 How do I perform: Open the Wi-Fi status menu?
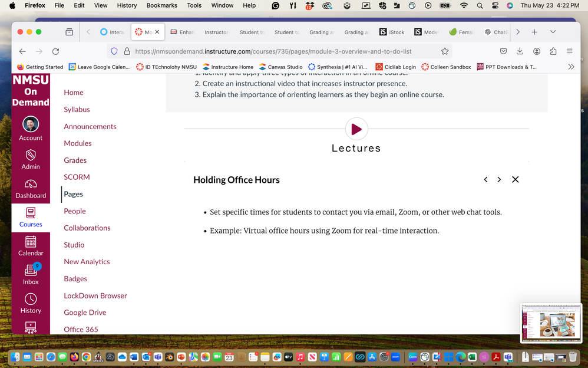click(464, 5)
